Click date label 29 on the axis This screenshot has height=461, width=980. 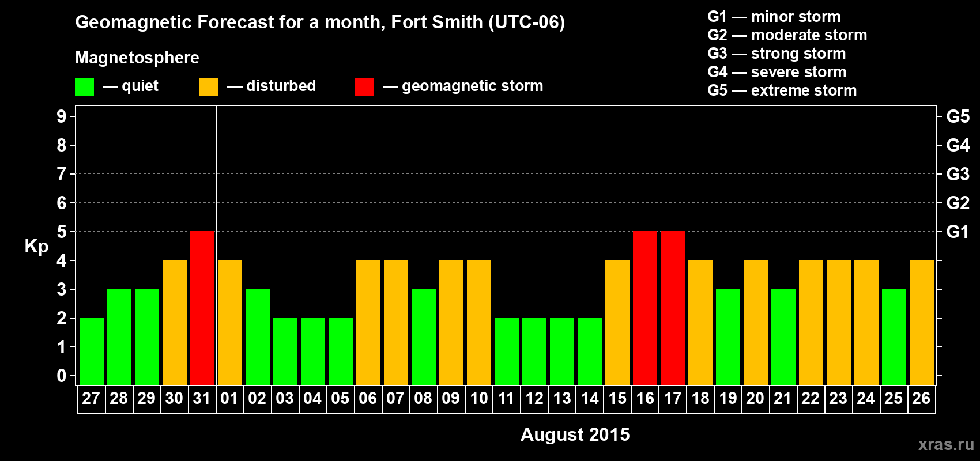146,399
